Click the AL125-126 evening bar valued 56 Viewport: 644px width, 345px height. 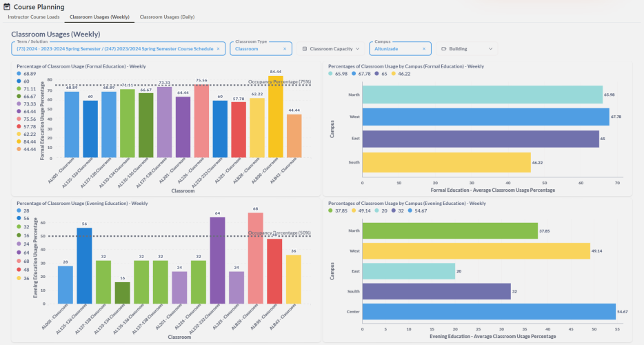point(84,266)
